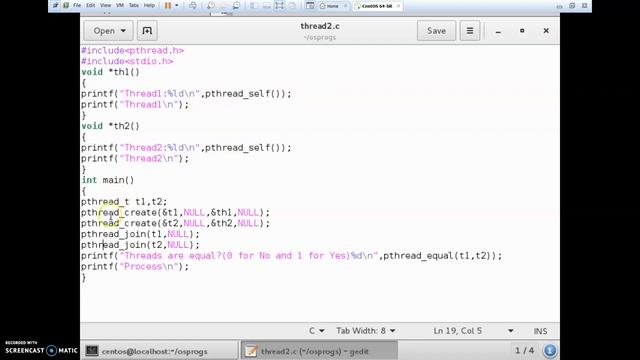Select thread2.c gedit taskbar entry
This screenshot has height=360, width=640.
point(319,351)
